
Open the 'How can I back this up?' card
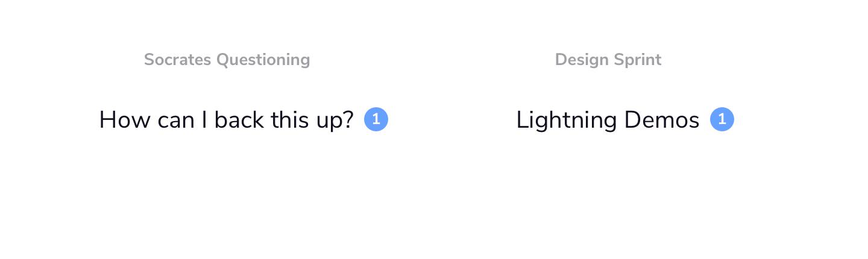click(227, 120)
